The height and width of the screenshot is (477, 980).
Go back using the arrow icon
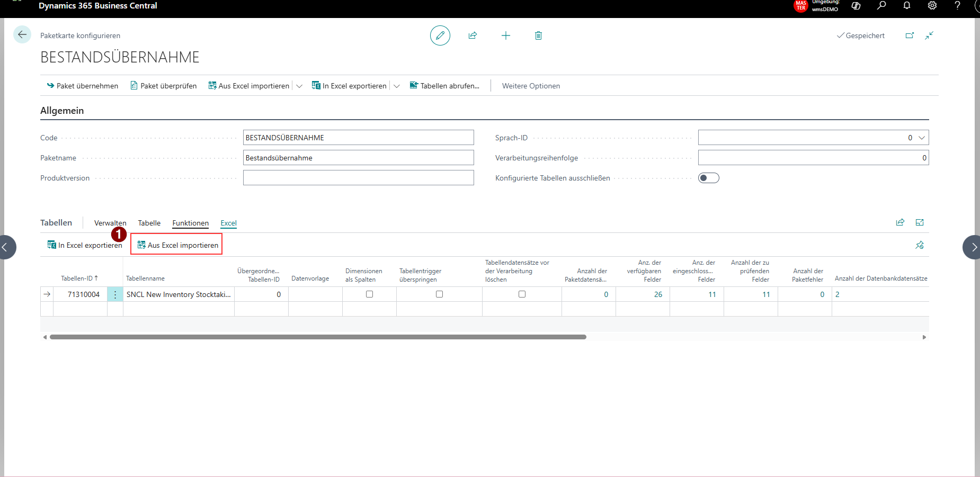(22, 34)
